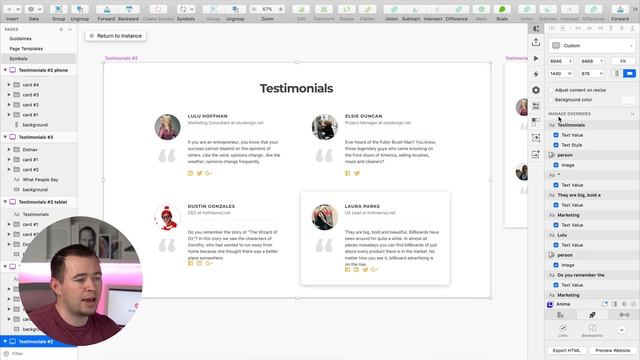This screenshot has height=360, width=640.
Task: Uncheck Text Value under Lulu override
Action: click(x=556, y=245)
